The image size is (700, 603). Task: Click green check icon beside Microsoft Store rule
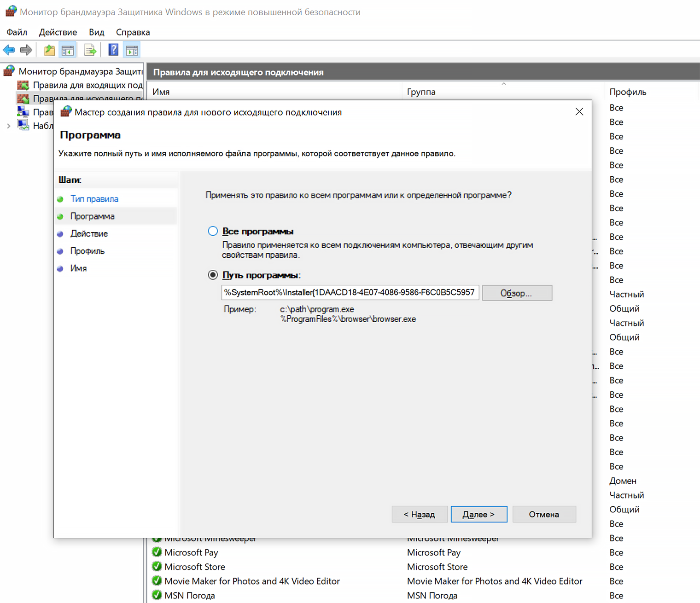157,567
